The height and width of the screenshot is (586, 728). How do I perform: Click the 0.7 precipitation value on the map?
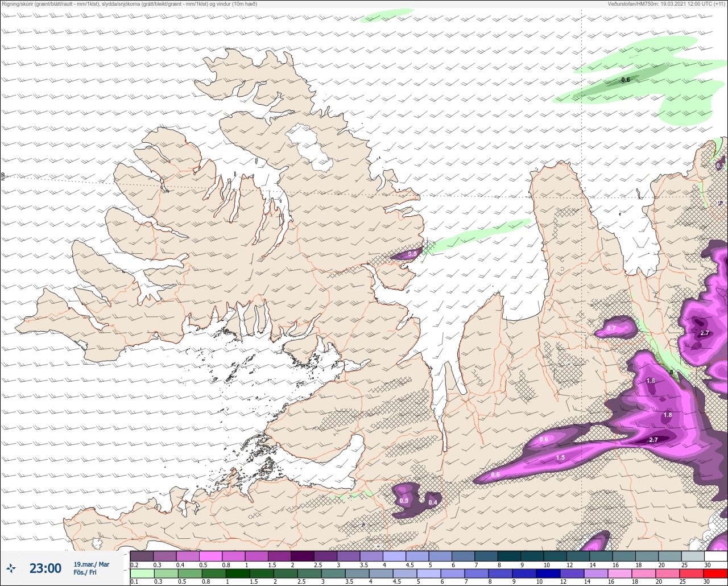click(x=611, y=328)
